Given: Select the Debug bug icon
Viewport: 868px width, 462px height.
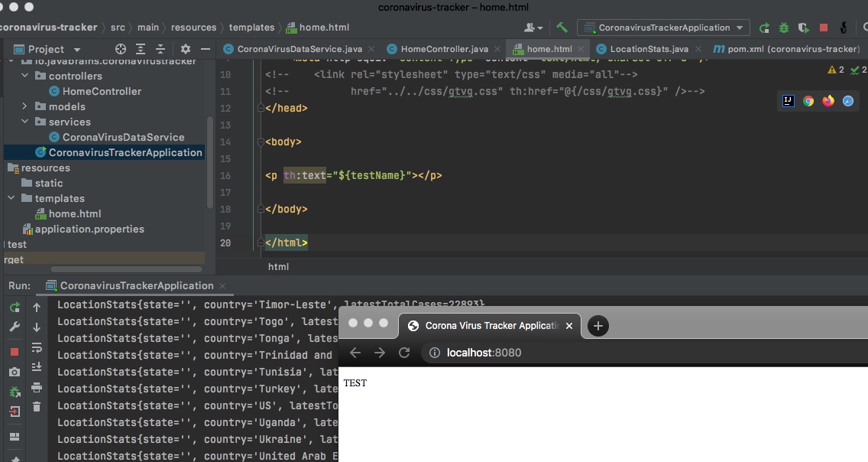Looking at the screenshot, I should coord(783,27).
